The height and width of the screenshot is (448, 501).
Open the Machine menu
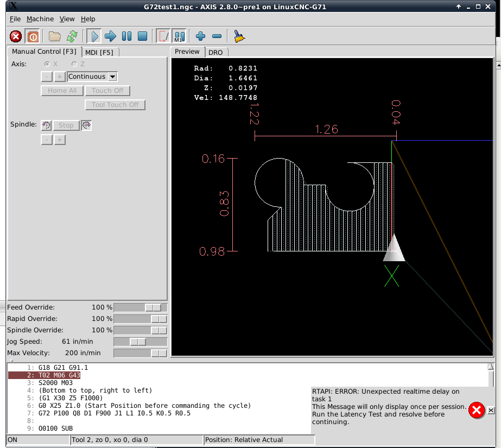pos(40,19)
